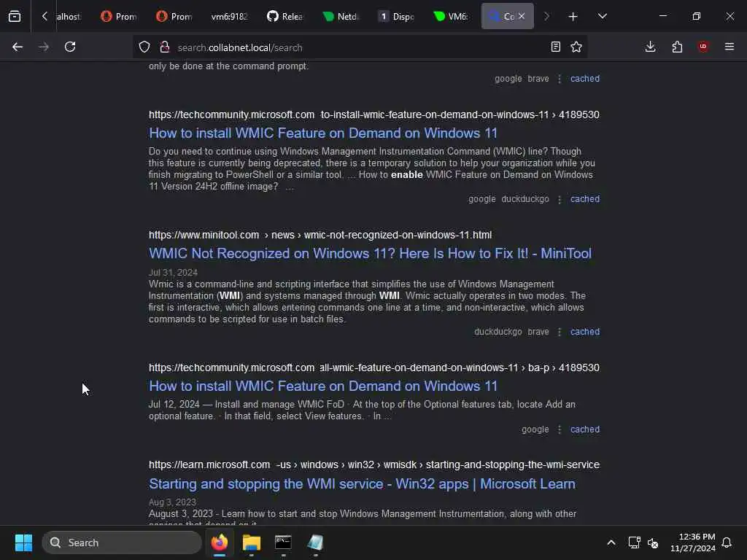Screen dimensions: 747x560
Task: Switch to first Prometheus tab
Action: (x=119, y=17)
